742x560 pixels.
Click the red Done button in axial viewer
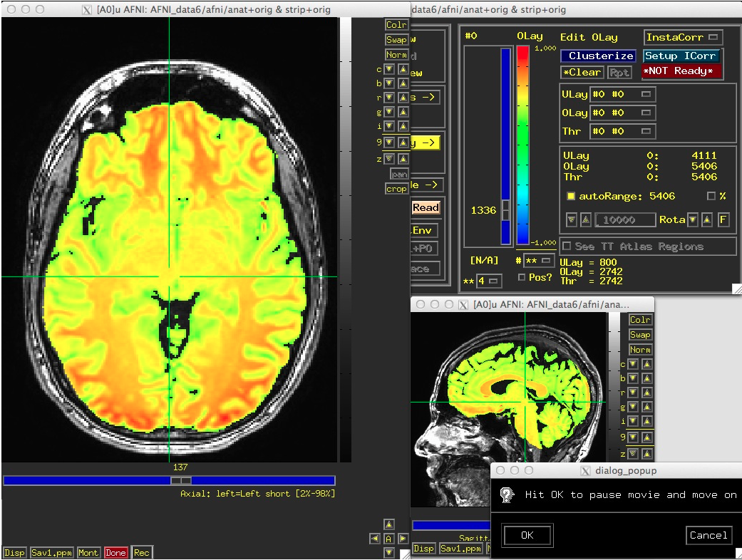point(115,552)
